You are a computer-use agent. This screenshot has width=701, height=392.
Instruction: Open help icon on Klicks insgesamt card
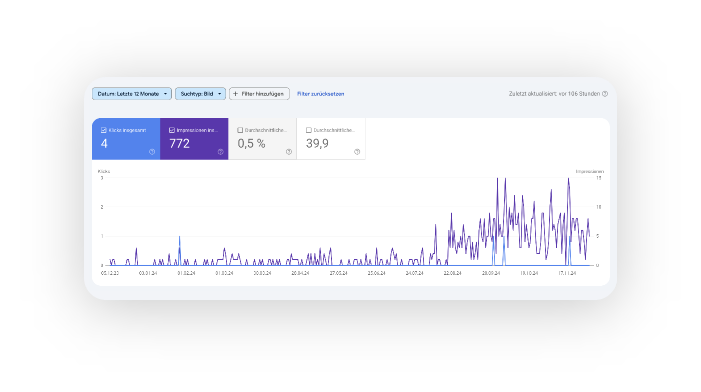[152, 152]
